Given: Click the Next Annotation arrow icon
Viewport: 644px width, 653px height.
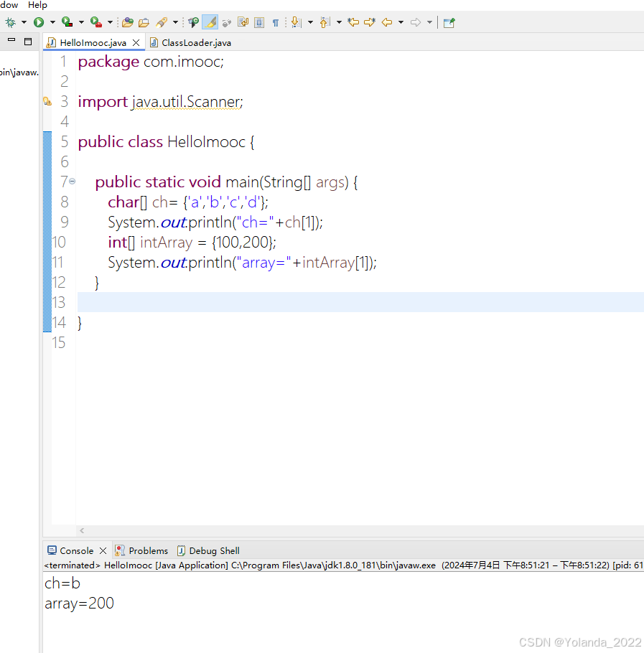Looking at the screenshot, I should pos(297,22).
